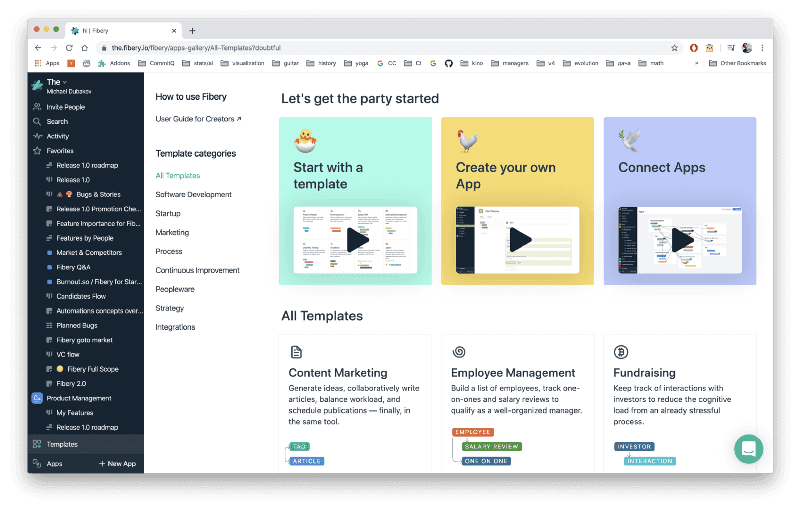Click the Search magnifier in sidebar
The height and width of the screenshot is (509, 800).
(x=37, y=121)
